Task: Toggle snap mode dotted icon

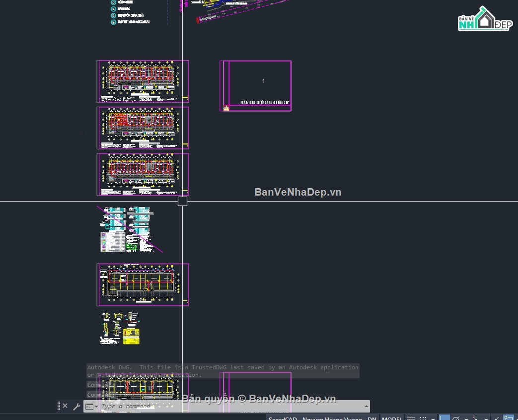Action: [423, 418]
